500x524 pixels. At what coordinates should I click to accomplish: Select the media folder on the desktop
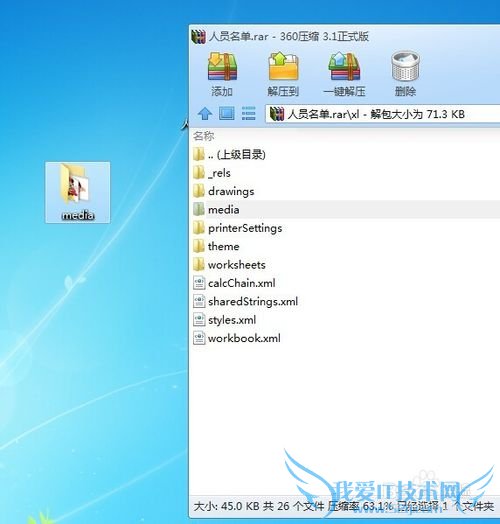click(78, 192)
